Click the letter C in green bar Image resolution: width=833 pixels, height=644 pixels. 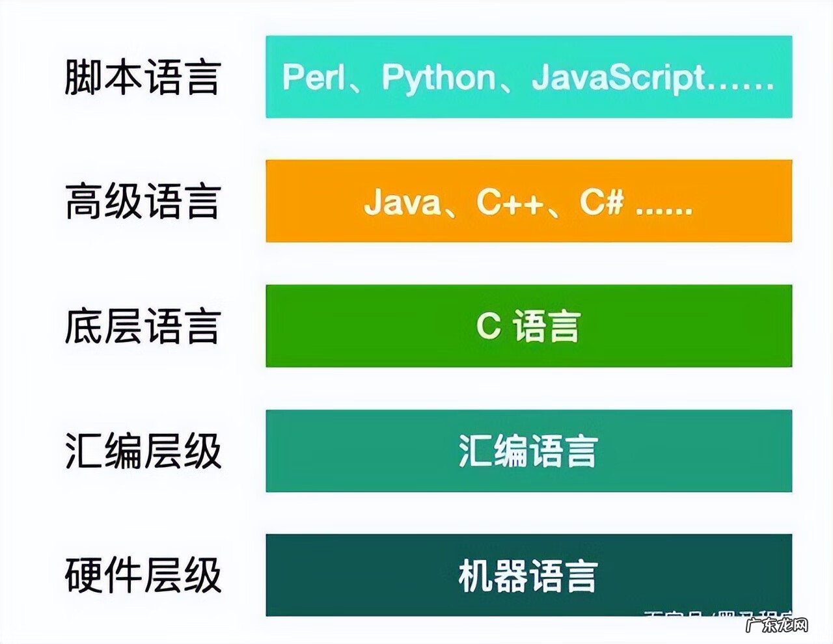tap(488, 326)
